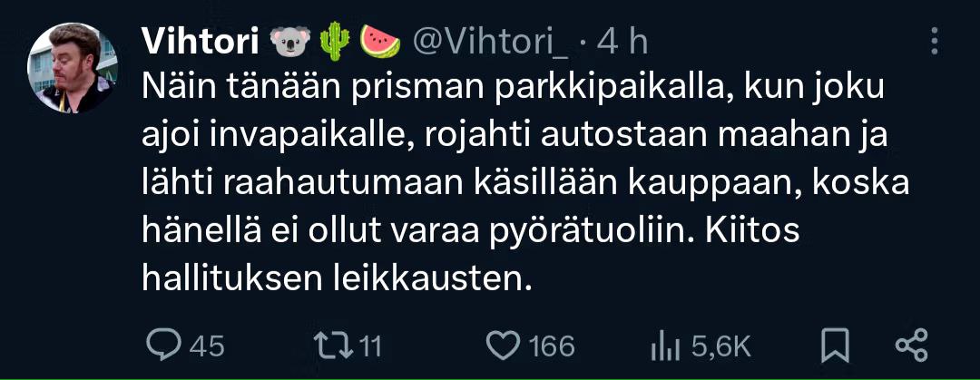Click the words "Kiitos hallituksen leikkausten"
The width and height of the screenshot is (980, 380).
coord(471,257)
